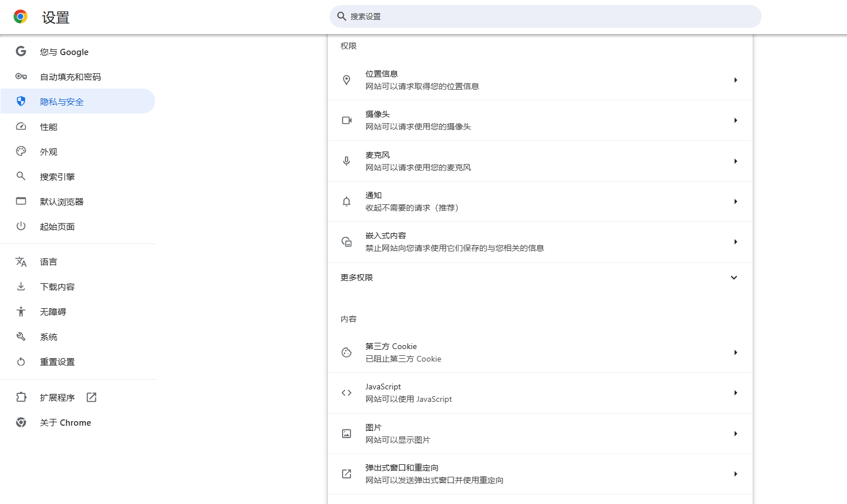Viewport: 847px width, 504px height.
Task: Open the 扩展程序 link
Action: click(77, 397)
